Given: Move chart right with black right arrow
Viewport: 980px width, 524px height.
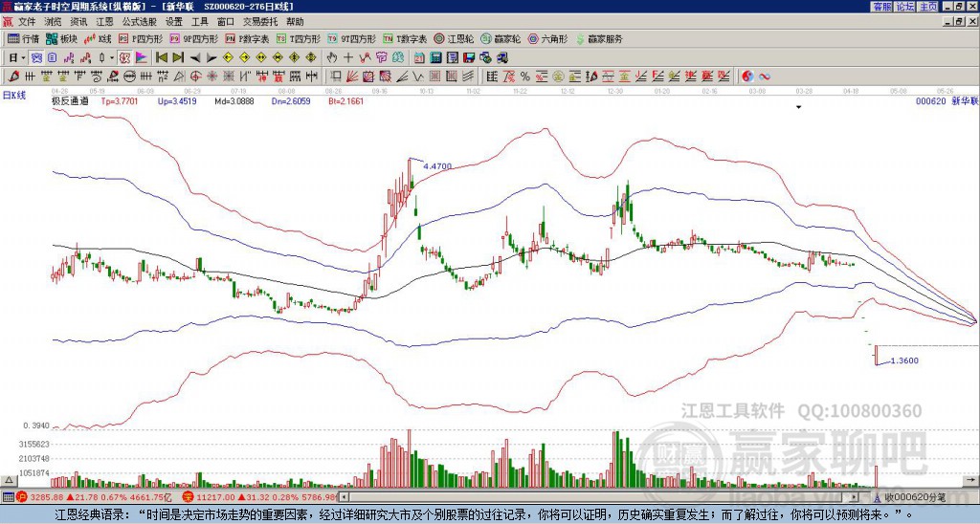Looking at the screenshot, I should (212, 58).
